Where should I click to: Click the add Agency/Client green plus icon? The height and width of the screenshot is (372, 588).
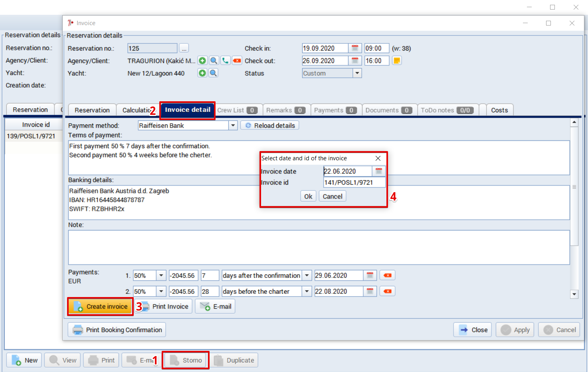coord(202,61)
